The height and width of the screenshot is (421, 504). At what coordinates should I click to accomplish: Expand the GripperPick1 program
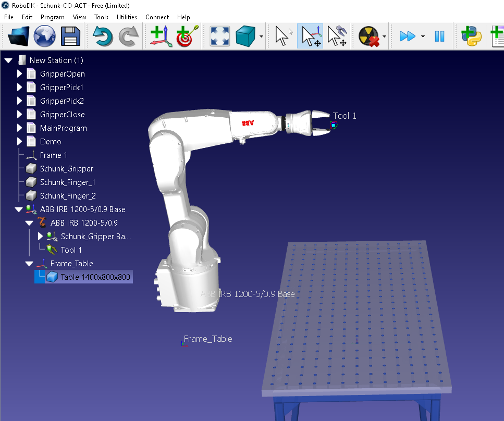tap(19, 88)
